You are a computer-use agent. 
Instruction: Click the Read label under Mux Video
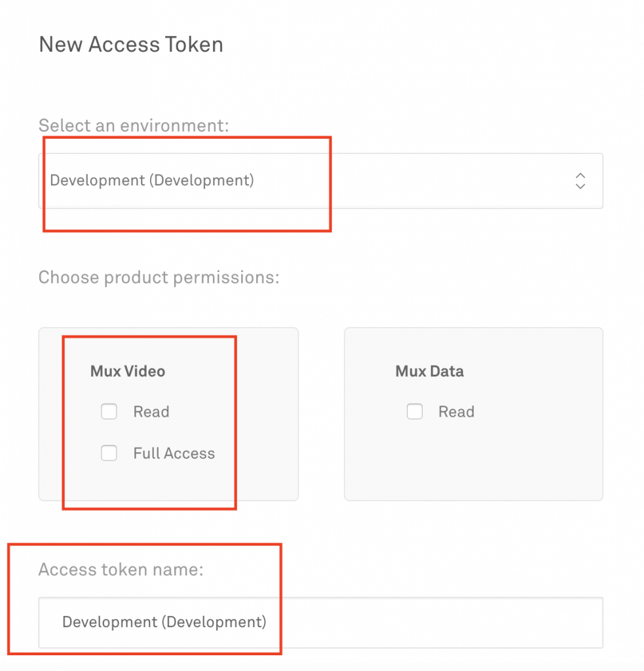pos(151,412)
